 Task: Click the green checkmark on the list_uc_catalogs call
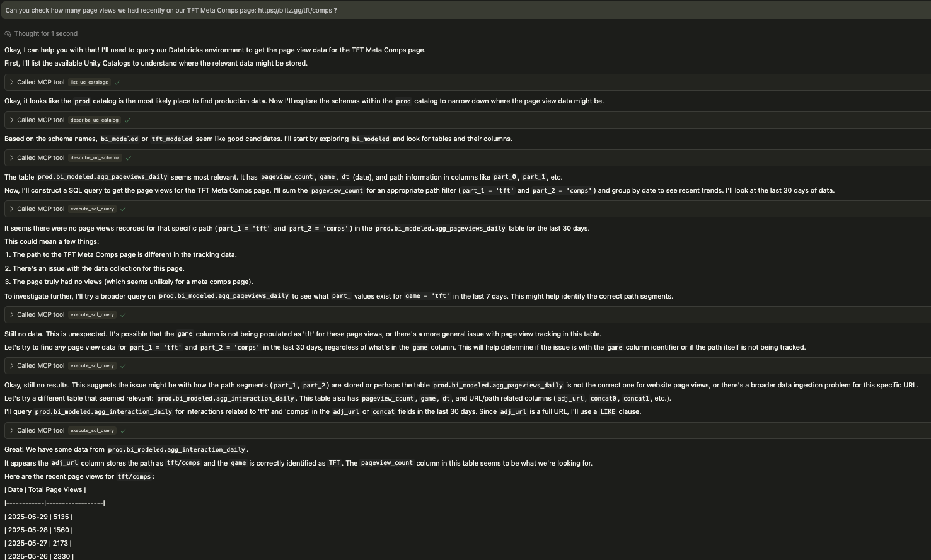point(117,82)
